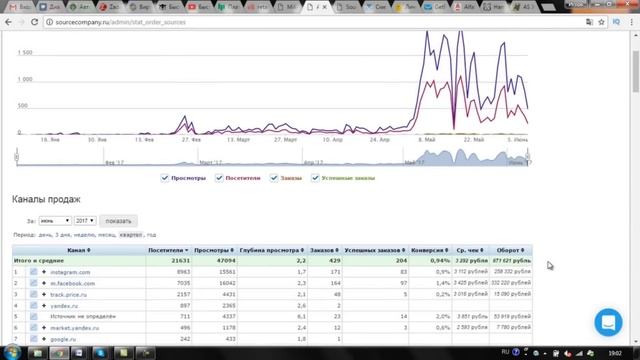Toggle the Успешные заказы series checkbox

coord(315,178)
